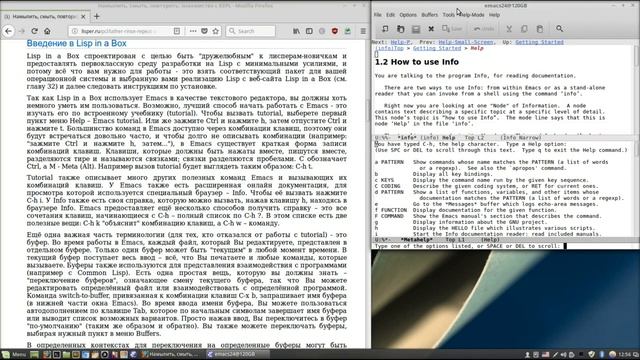Go back using Firefox back arrow
The height and width of the screenshot is (360, 640).
[8, 31]
